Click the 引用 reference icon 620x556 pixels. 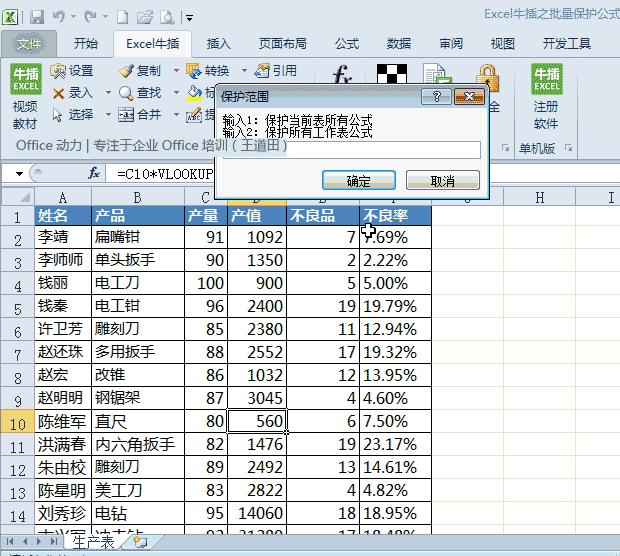262,71
